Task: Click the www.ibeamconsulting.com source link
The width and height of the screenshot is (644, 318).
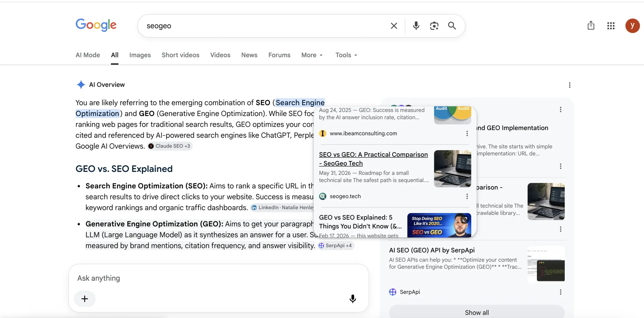Action: pos(363,133)
